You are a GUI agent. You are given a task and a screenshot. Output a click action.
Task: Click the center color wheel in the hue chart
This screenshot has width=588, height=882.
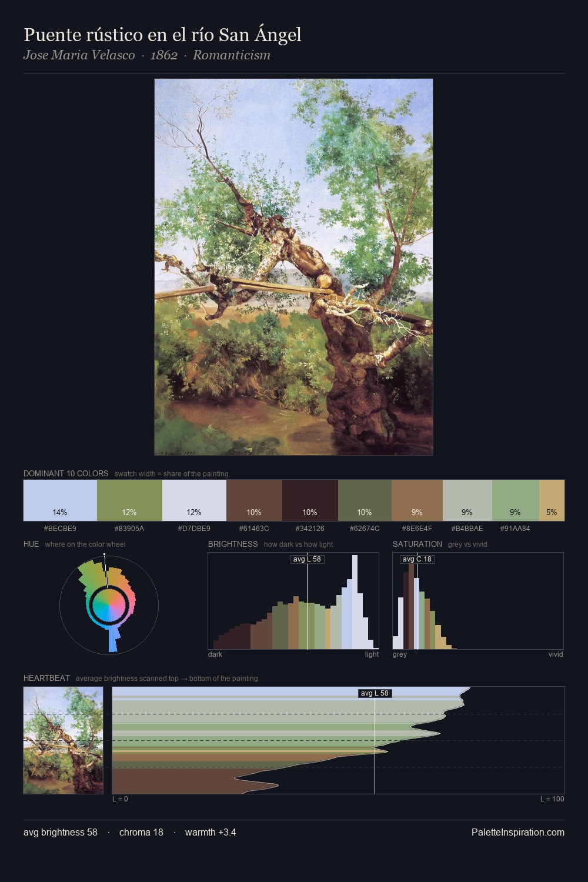click(109, 604)
